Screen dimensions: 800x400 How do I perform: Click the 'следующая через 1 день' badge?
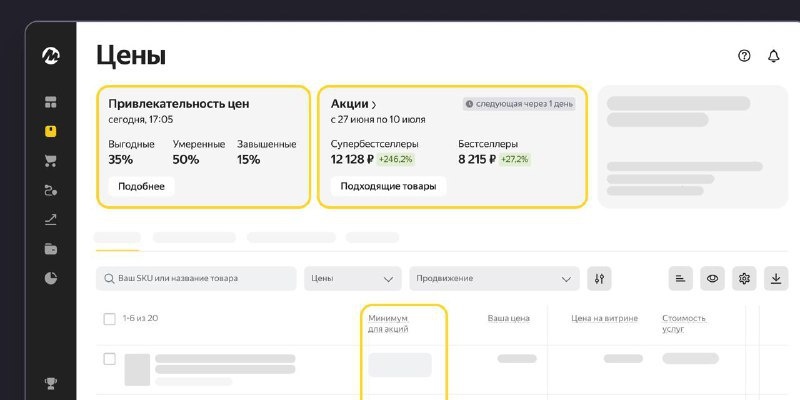(519, 104)
